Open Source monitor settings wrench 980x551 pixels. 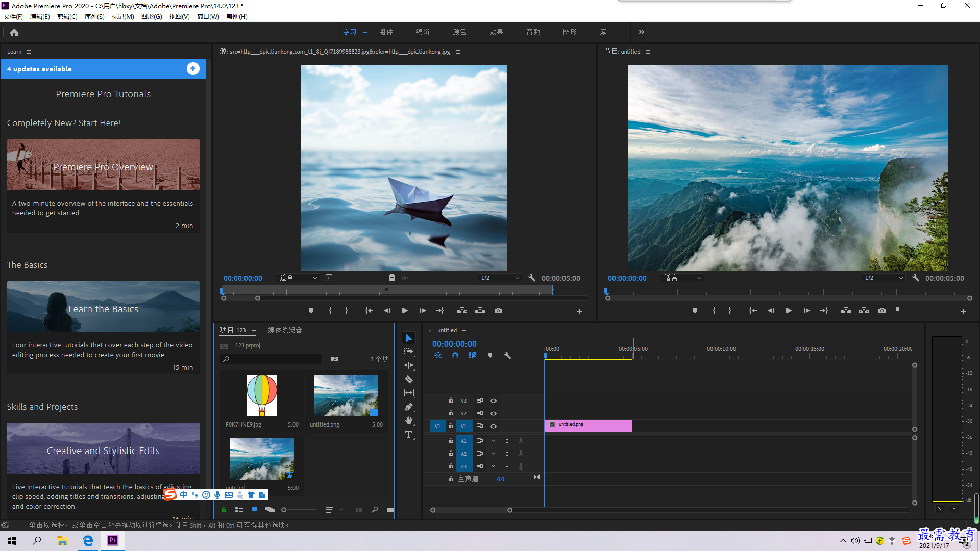532,278
